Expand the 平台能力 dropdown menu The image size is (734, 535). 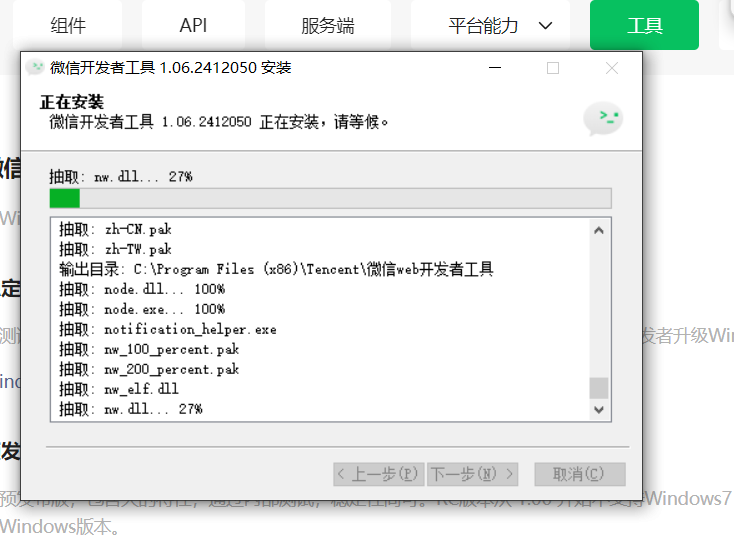point(491,25)
